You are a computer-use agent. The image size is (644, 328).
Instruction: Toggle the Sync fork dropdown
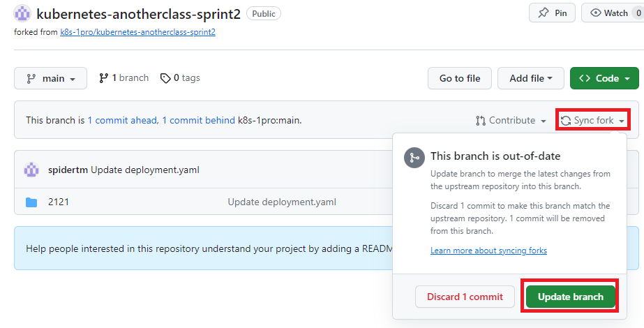[x=592, y=121]
